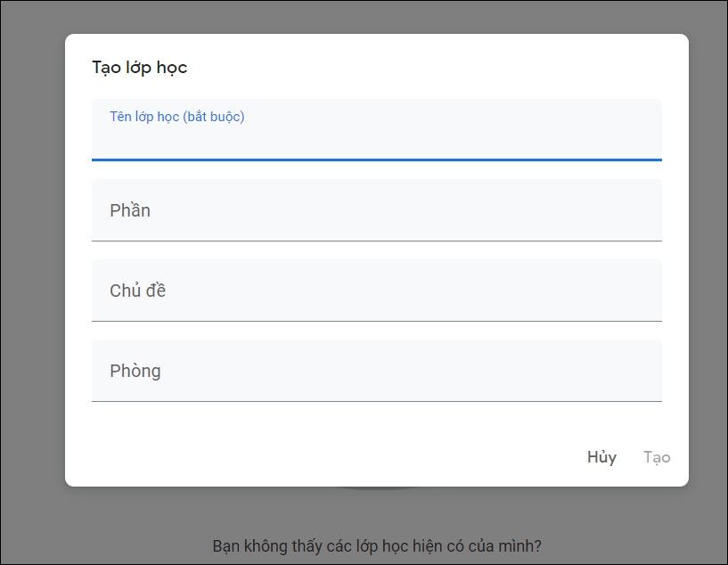This screenshot has width=728, height=565.
Task: Click the Tạo lớp học dialog title
Action: (x=139, y=66)
